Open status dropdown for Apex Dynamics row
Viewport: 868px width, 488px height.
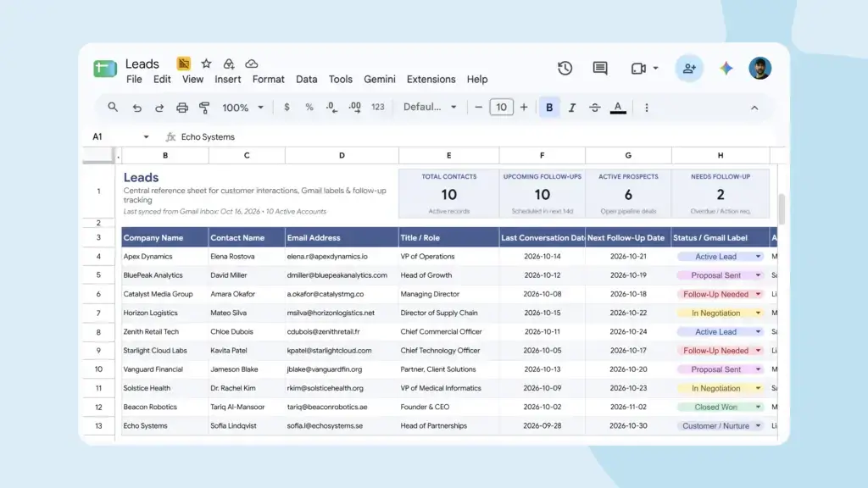(x=758, y=257)
